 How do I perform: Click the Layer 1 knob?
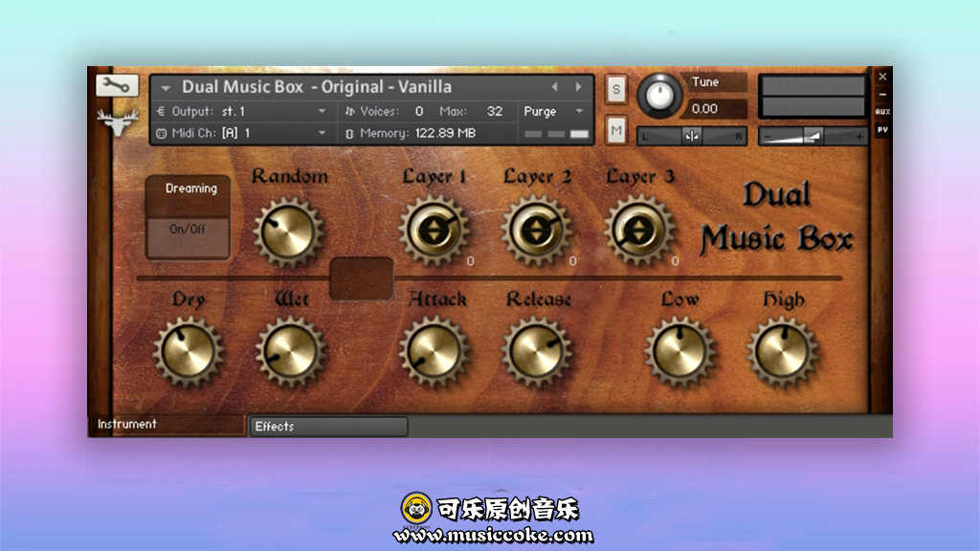click(434, 231)
